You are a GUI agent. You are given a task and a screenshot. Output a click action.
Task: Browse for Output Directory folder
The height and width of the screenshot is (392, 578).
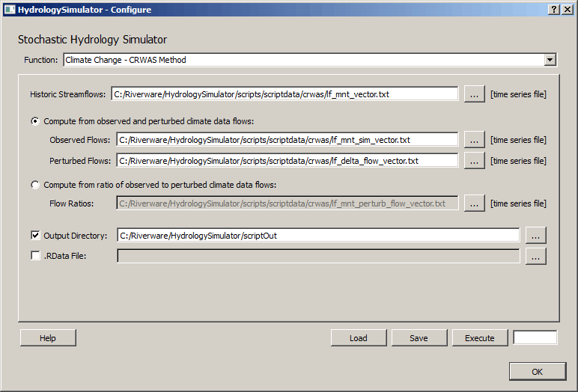click(x=535, y=236)
